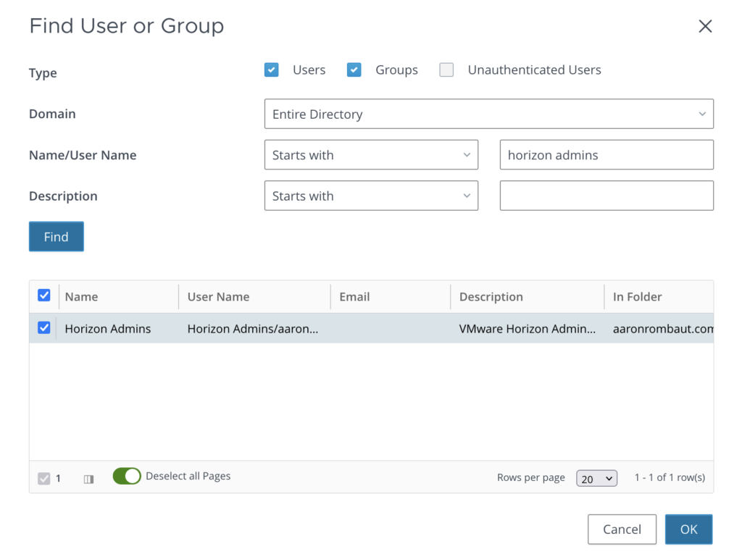Toggle the select-all checkbox in table header
The image size is (742, 560).
coord(44,296)
